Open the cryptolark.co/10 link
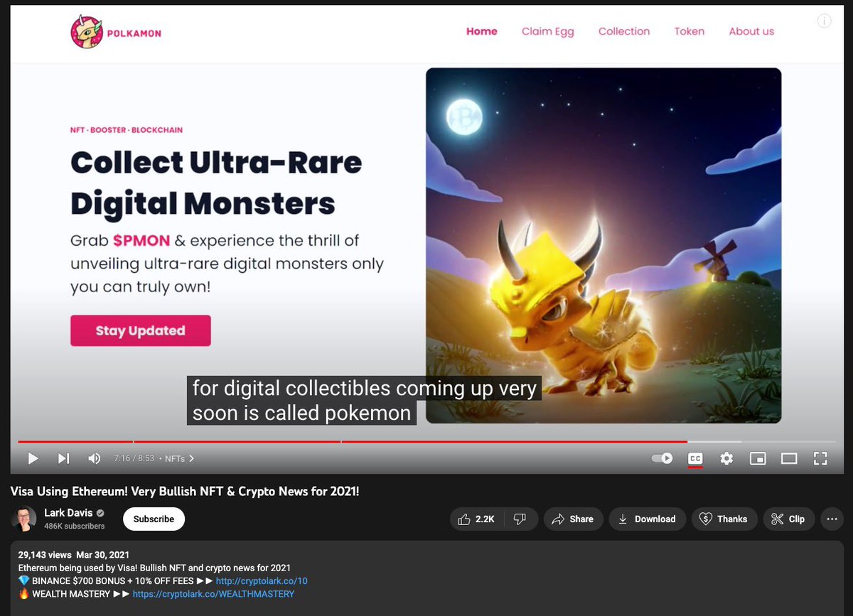The width and height of the screenshot is (853, 616). click(x=262, y=580)
